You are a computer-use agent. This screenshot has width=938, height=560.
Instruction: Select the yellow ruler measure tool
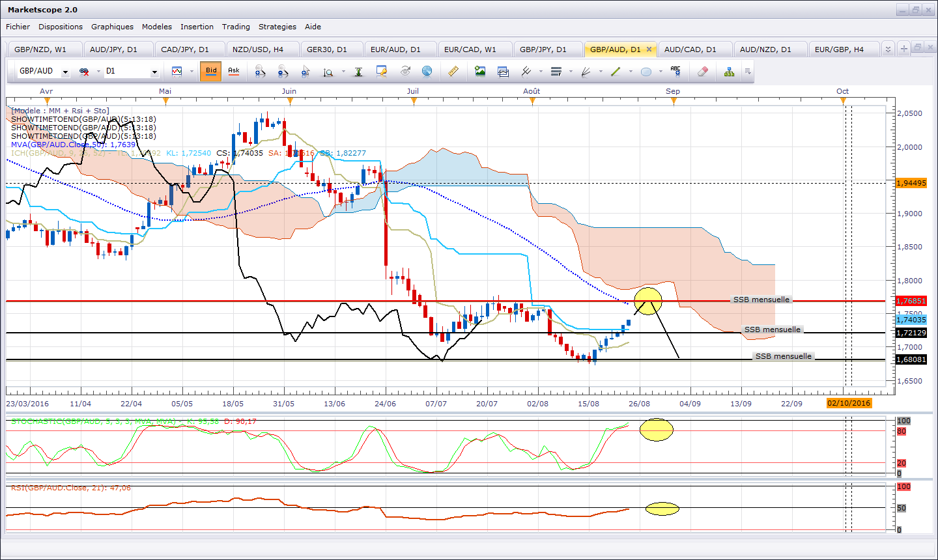click(x=453, y=71)
